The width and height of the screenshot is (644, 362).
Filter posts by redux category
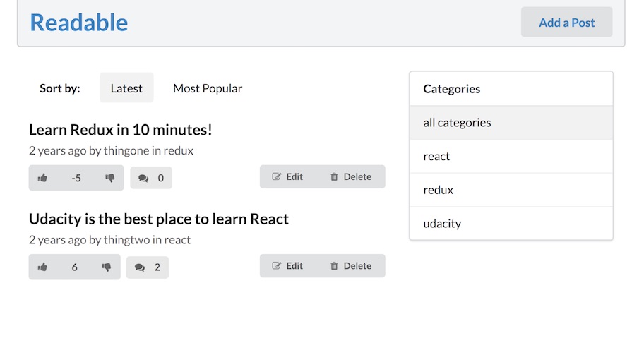click(438, 190)
